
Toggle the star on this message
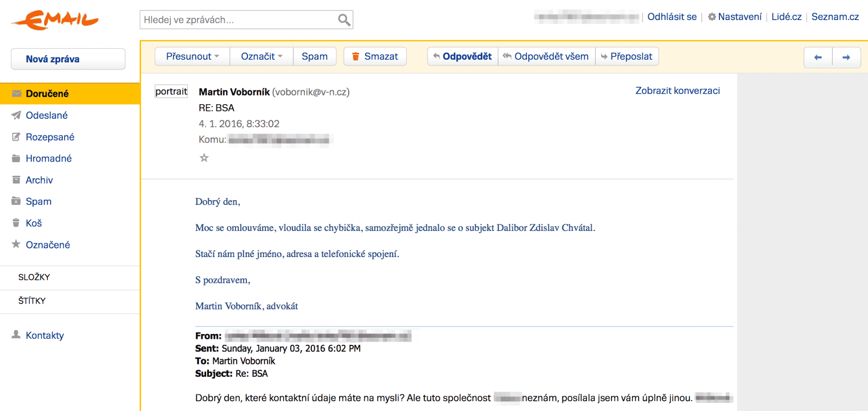point(204,158)
